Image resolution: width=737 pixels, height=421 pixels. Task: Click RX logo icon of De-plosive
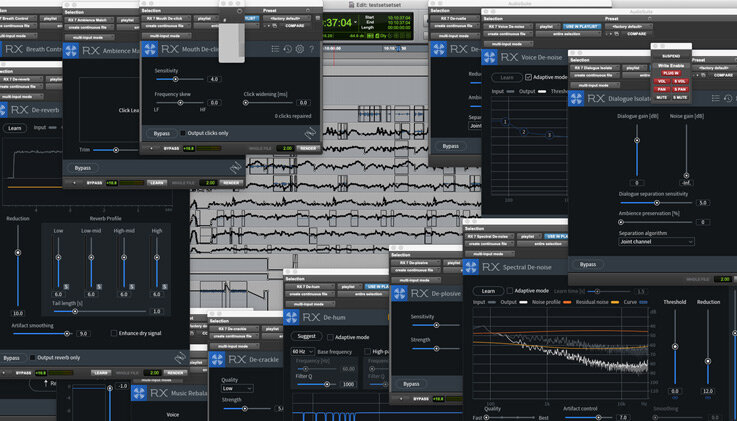399,294
